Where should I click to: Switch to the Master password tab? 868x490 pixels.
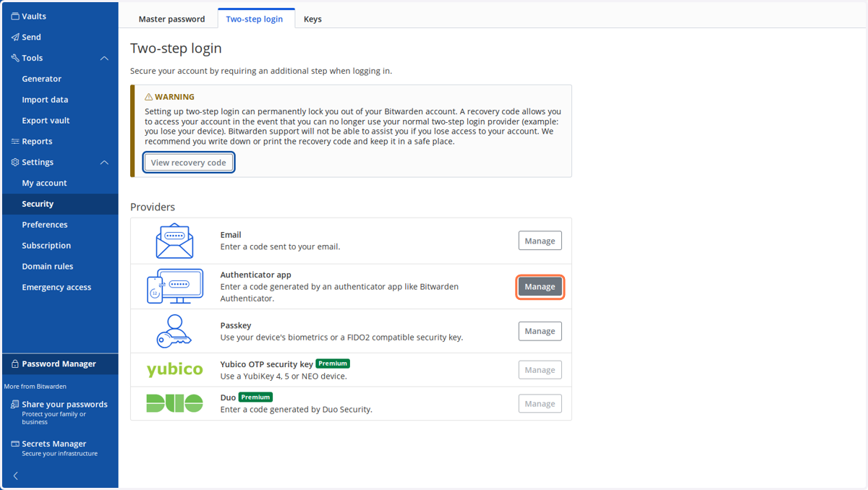(171, 19)
